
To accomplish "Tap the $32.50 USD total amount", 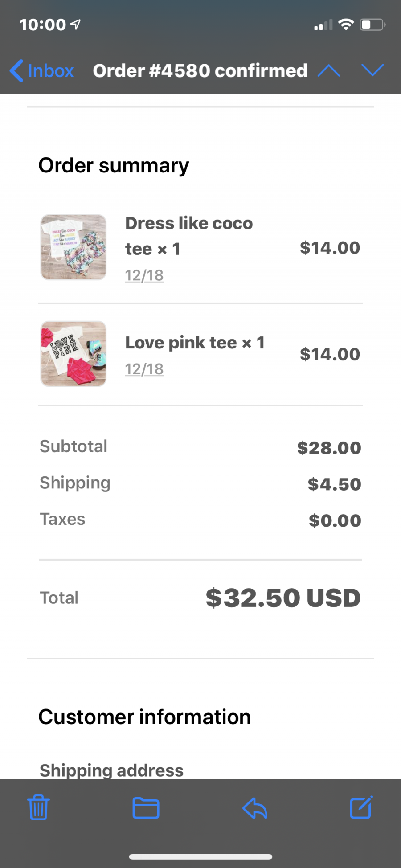I will coord(283,598).
